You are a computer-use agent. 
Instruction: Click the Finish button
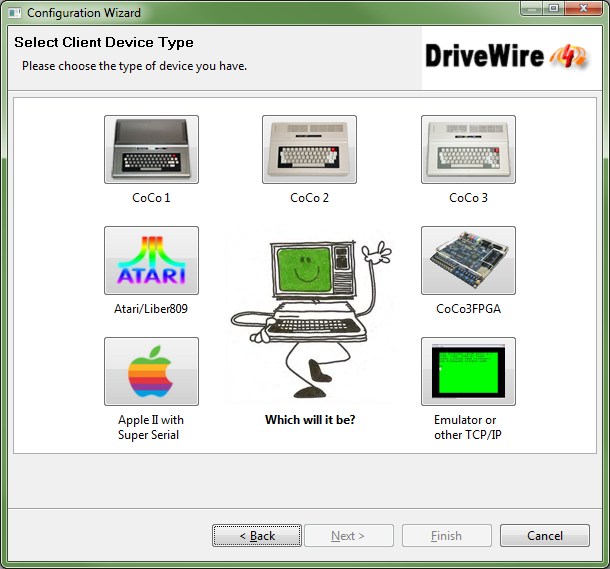tap(446, 536)
